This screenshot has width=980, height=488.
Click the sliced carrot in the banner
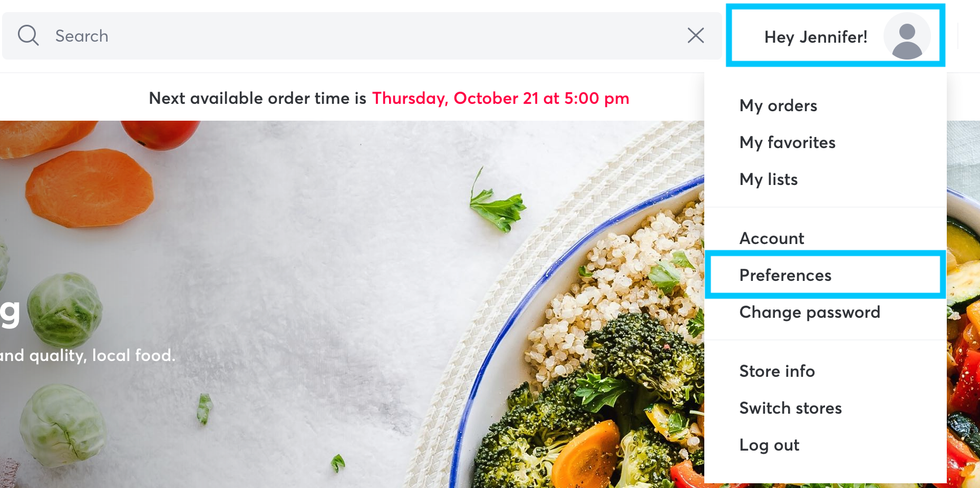coord(90,187)
